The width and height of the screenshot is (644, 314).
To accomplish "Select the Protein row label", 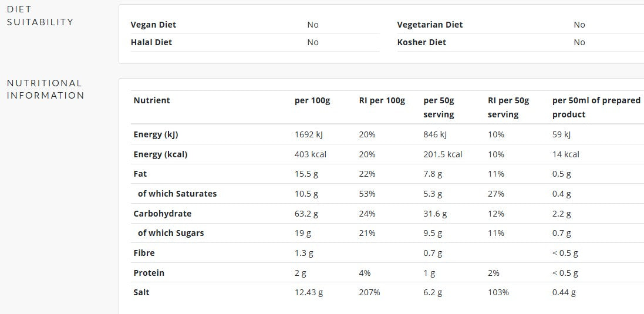I will tap(149, 273).
